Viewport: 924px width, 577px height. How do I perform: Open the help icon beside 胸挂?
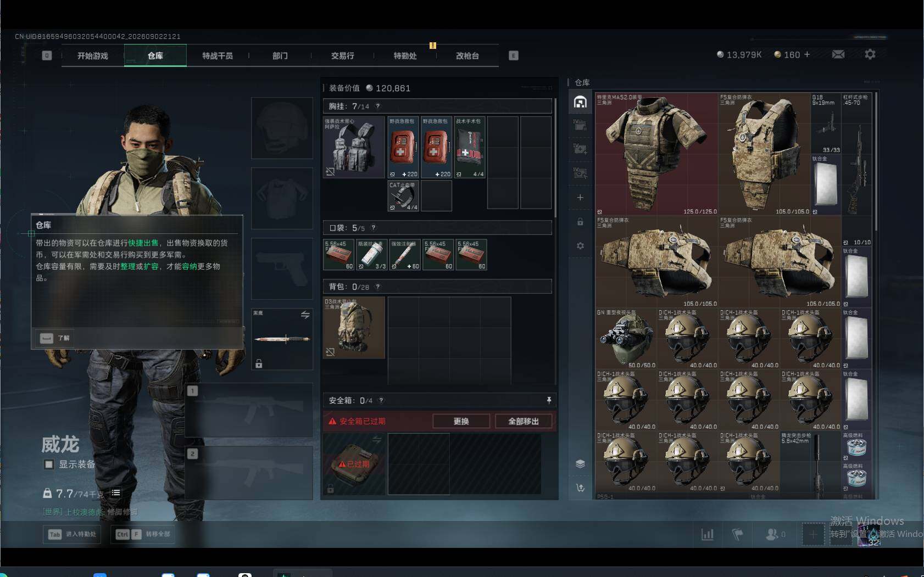377,106
